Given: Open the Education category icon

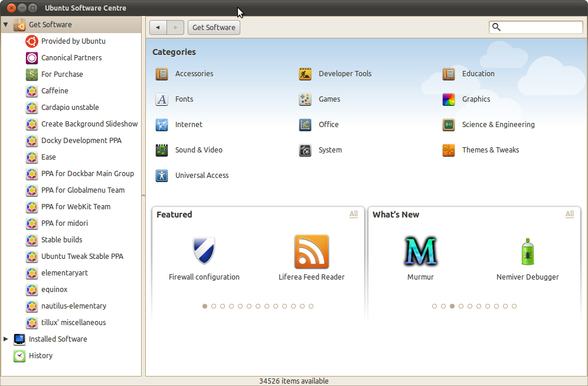Looking at the screenshot, I should point(449,74).
